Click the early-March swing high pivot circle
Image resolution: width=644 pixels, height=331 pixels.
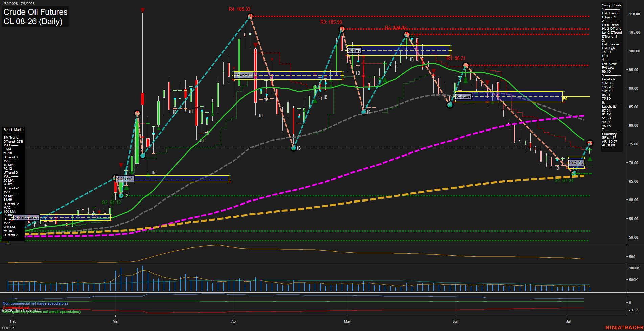(137, 113)
